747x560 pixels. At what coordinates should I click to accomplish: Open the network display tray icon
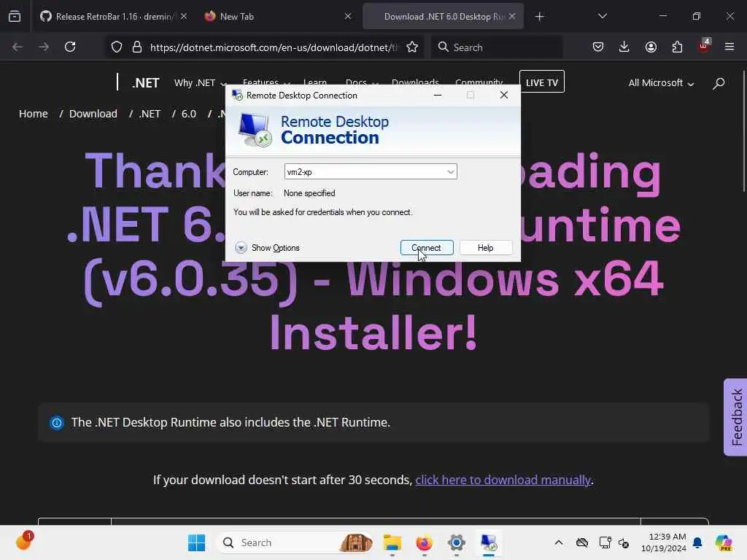(x=605, y=542)
